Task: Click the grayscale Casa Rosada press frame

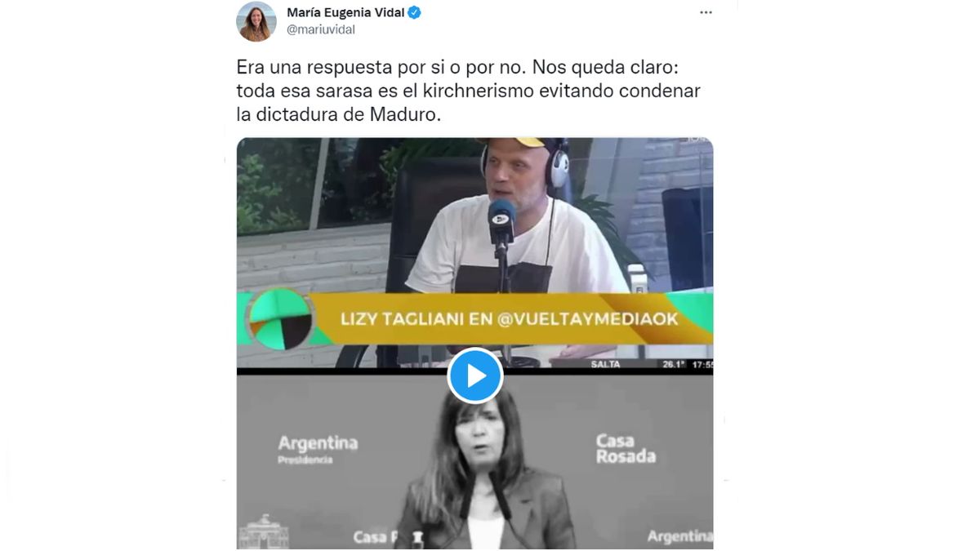Action: (475, 461)
